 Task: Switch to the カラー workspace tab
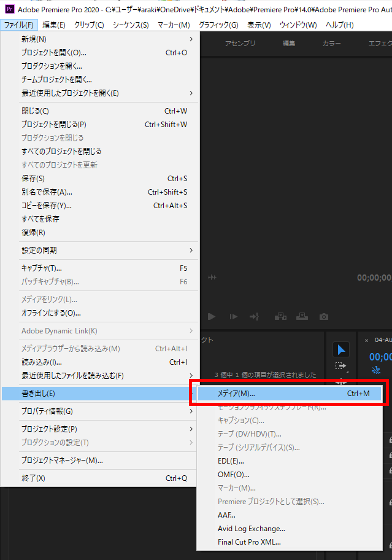coord(332,43)
